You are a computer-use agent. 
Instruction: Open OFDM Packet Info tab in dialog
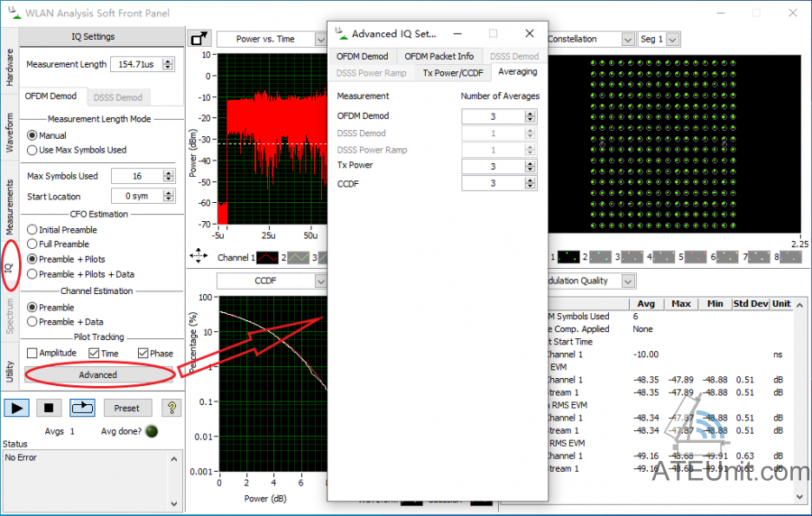439,56
